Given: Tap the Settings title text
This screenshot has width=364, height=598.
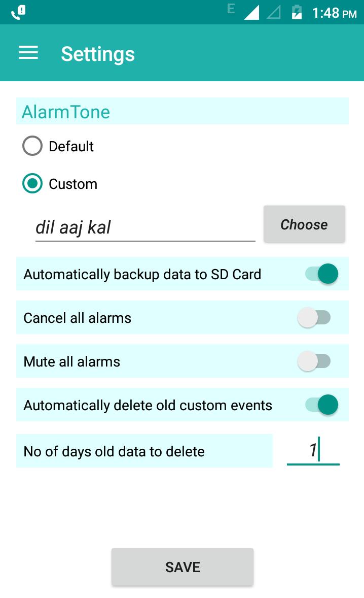Looking at the screenshot, I should point(98,54).
